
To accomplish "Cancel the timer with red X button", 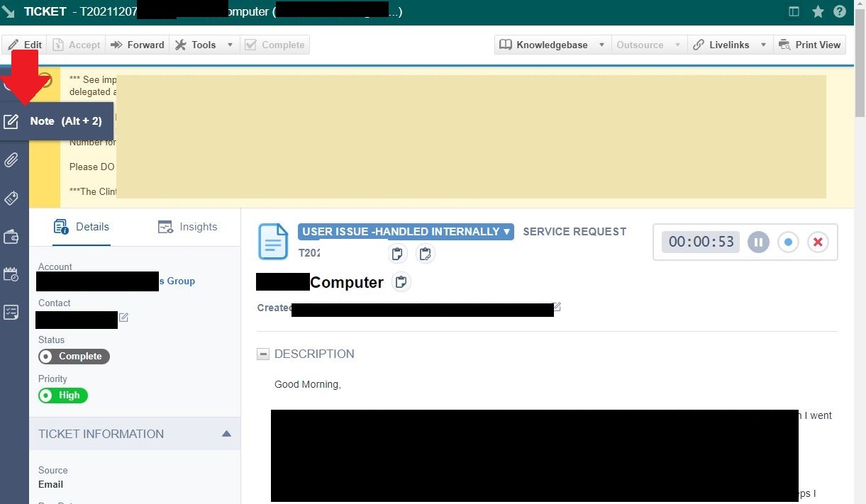I will point(818,242).
